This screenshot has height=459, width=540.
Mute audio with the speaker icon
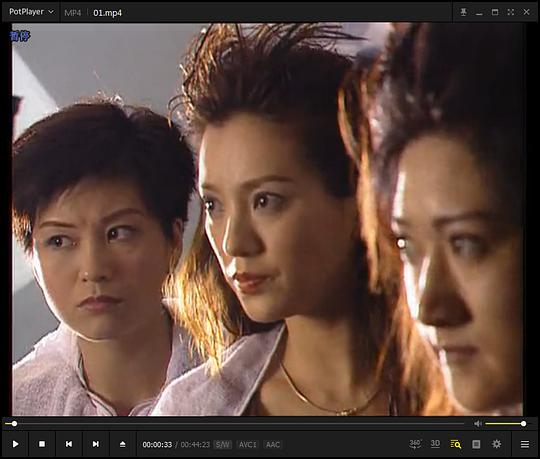(478, 424)
